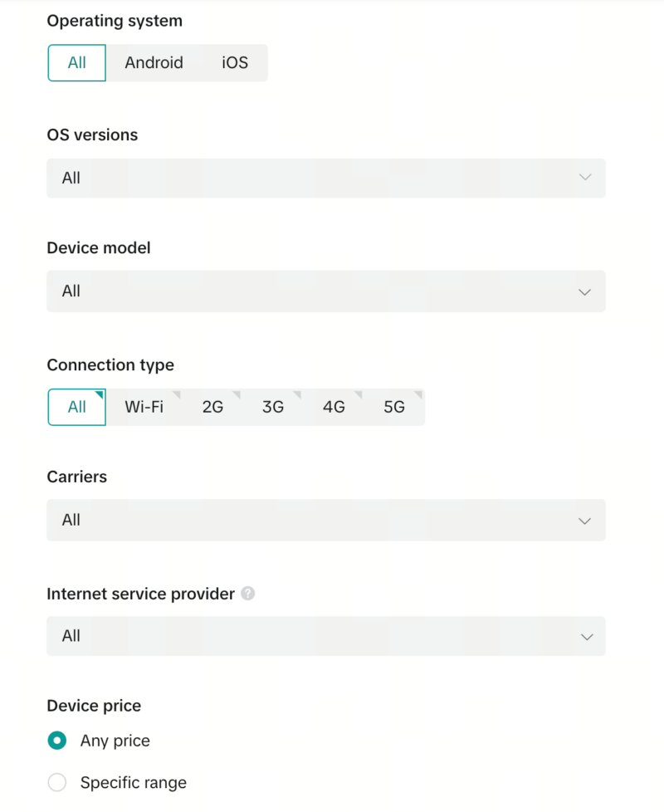Select the 5G connection type
Image resolution: width=664 pixels, height=812 pixels.
394,407
